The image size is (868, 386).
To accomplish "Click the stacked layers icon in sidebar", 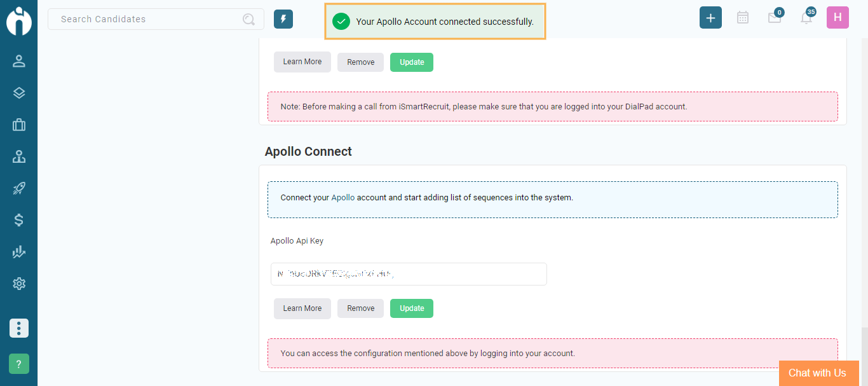I will click(x=18, y=93).
